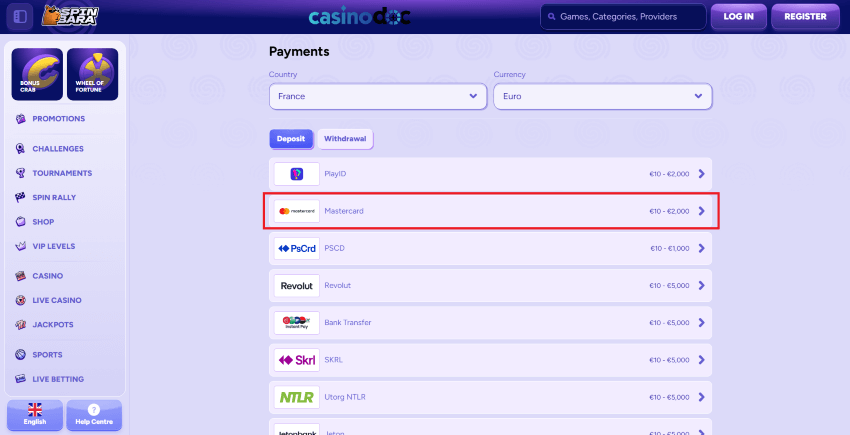Open the Bonus Crab game tile
This screenshot has height=435, width=850.
(37, 74)
